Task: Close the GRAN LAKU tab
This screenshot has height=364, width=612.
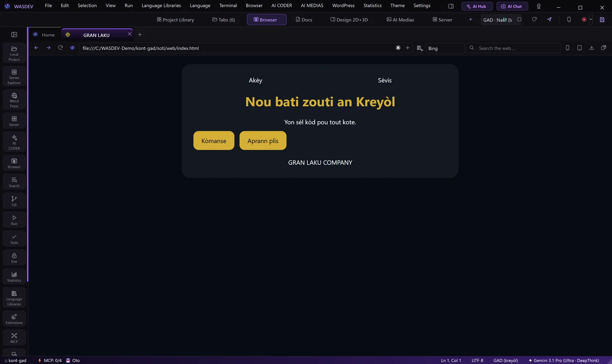Action: click(x=130, y=34)
